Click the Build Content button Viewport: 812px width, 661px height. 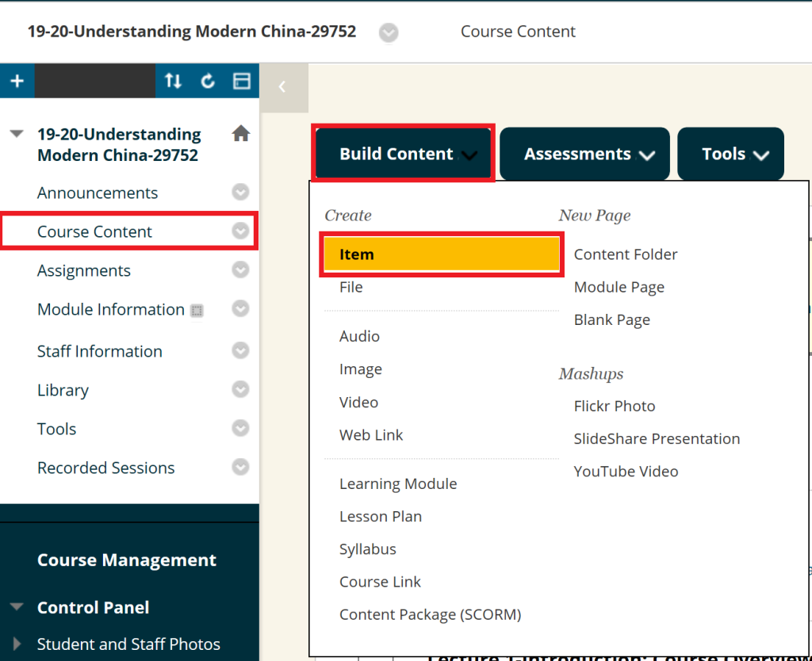(403, 153)
